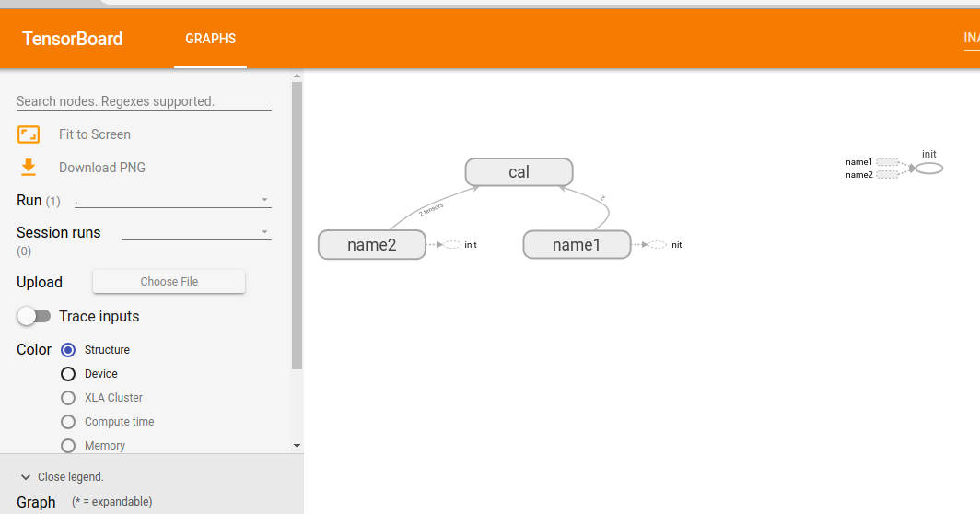Viewport: 980px width, 514px height.
Task: Click the '2 tensors' edge label
Action: coord(431,209)
